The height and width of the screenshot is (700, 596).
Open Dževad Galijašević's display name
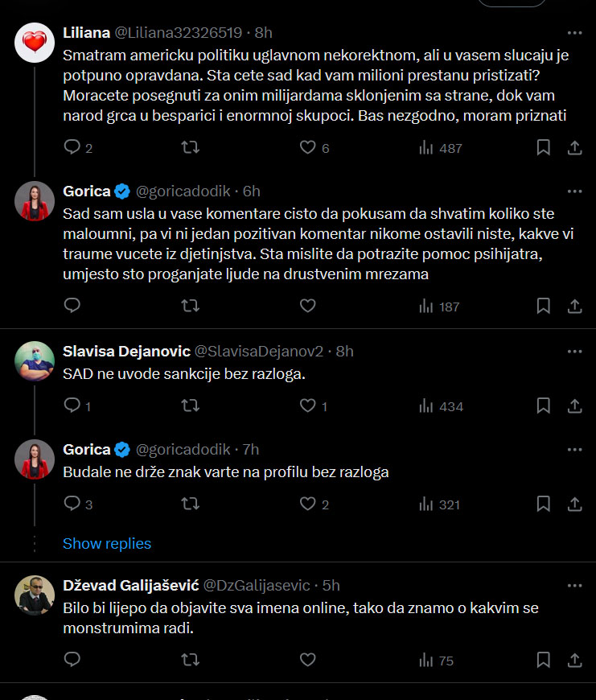pyautogui.click(x=131, y=585)
